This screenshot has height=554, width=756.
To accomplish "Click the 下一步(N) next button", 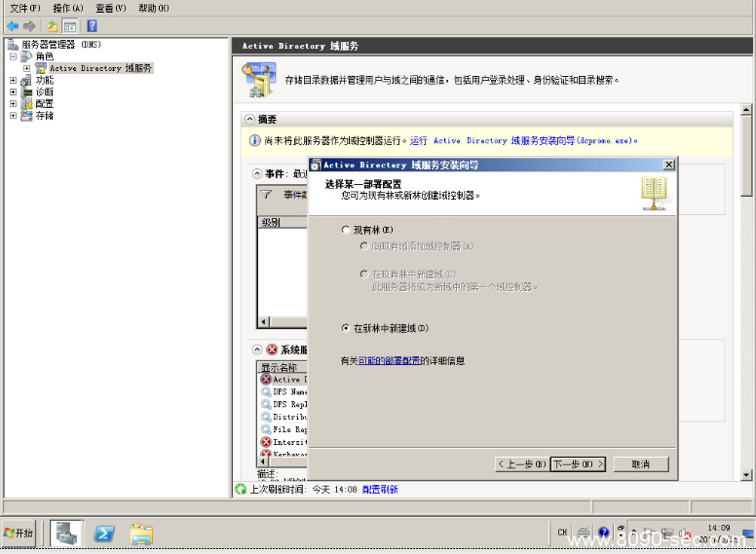I will point(578,463).
